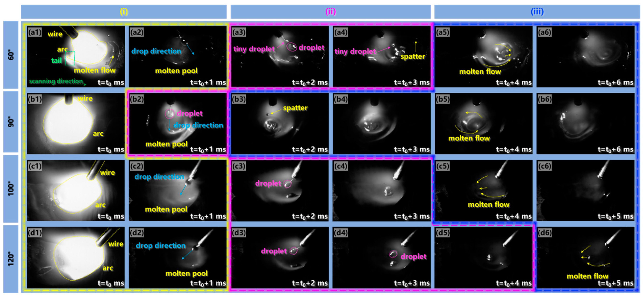Screen dimensions: 644x297
Task: Click the 60° row label
Action: click(11, 55)
